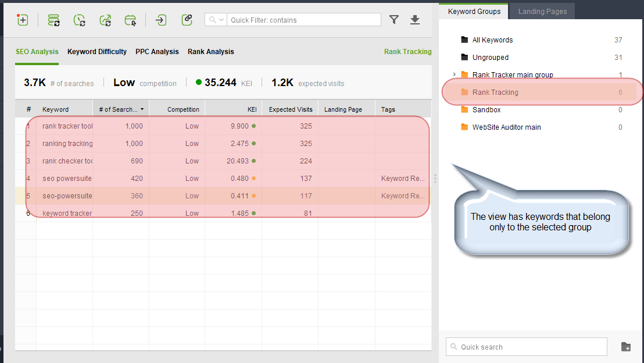Click the add new group folder icon
644x363 pixels.
(x=625, y=347)
